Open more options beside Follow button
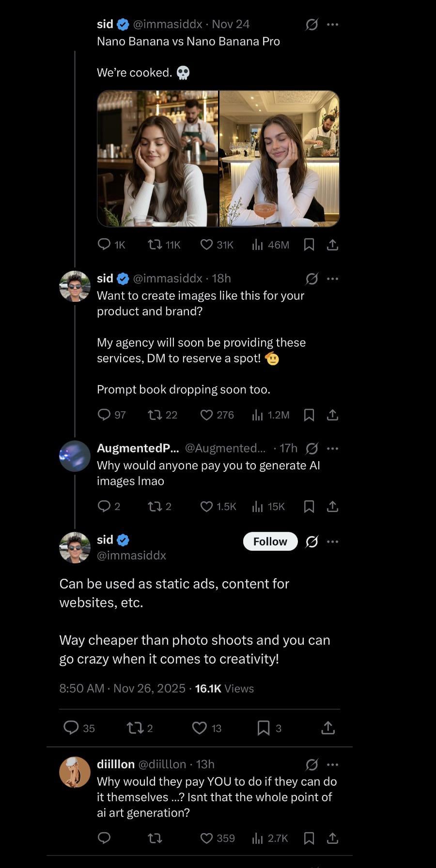The height and width of the screenshot is (868, 436). pyautogui.click(x=333, y=542)
